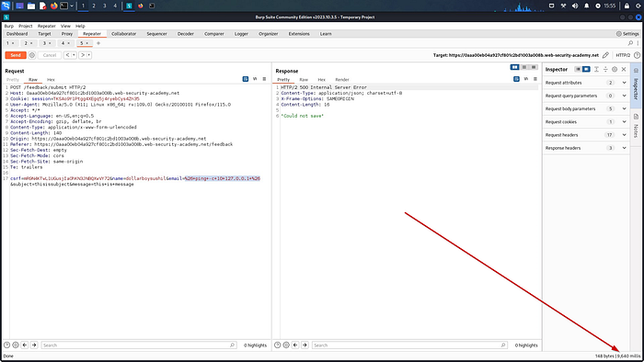Go forward in request history
Image resolution: width=644 pixels, height=362 pixels.
click(83, 55)
